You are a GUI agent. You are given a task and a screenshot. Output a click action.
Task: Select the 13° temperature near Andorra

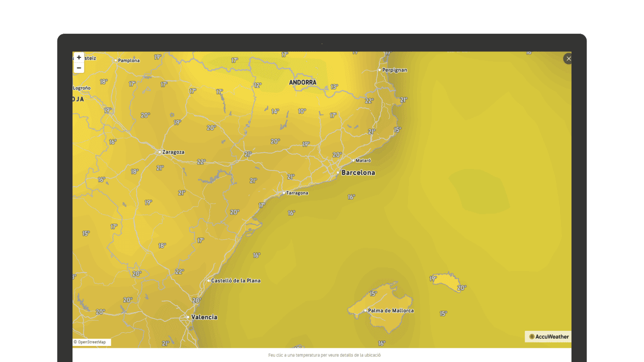(334, 87)
